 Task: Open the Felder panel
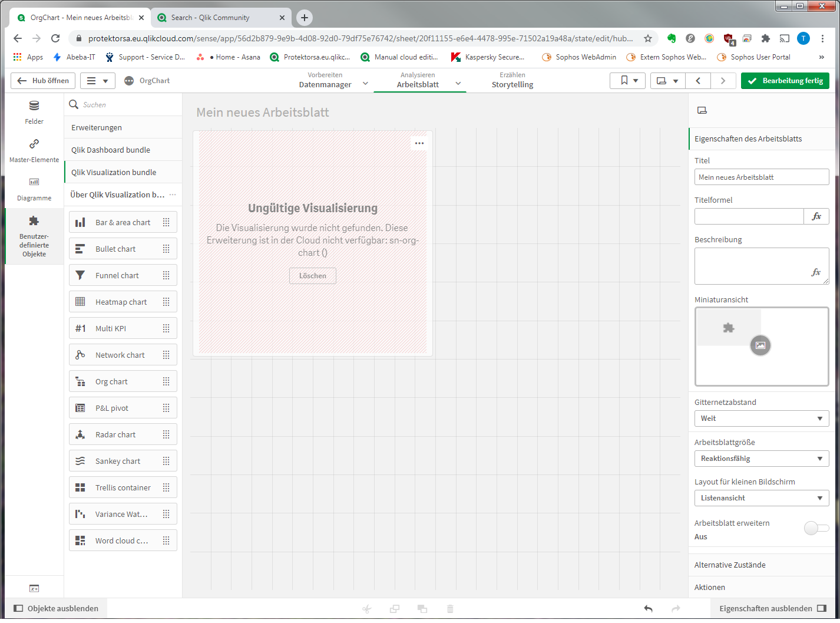click(x=34, y=112)
